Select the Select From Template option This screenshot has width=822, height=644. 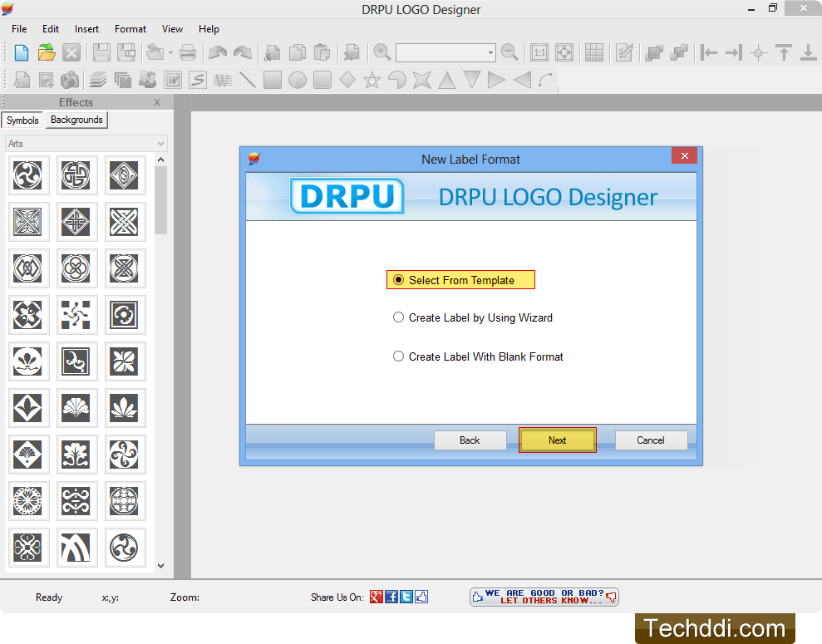click(460, 280)
